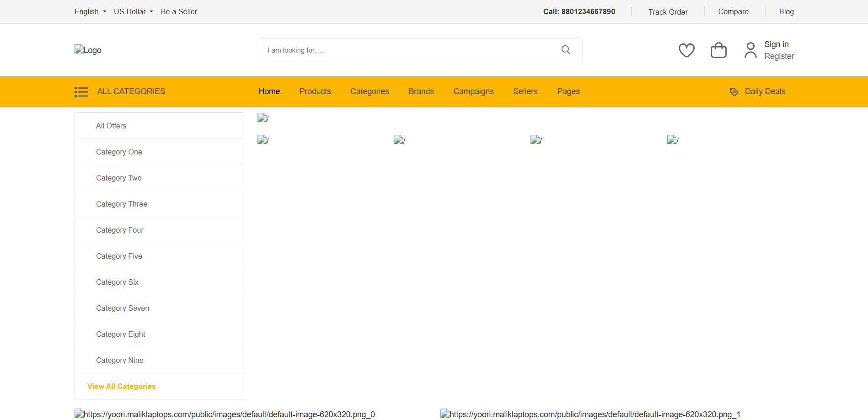Click the user account profile icon

click(x=750, y=50)
